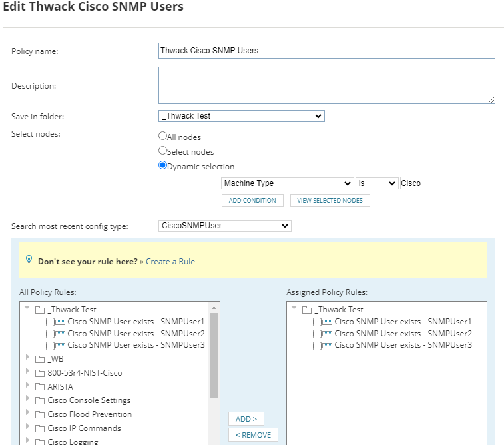Click the _WB folder icon
Image resolution: width=504 pixels, height=445 pixels.
pos(40,359)
